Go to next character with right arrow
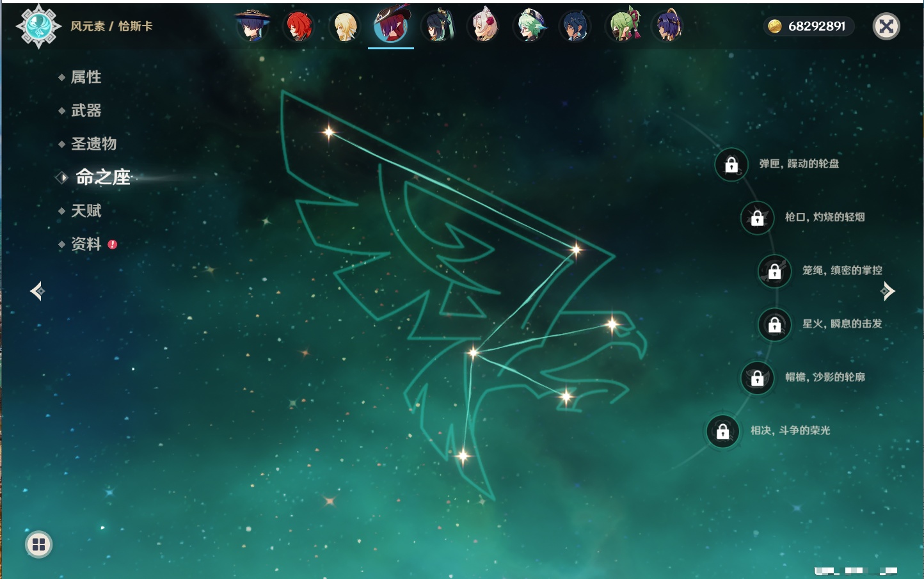The image size is (924, 579). pos(888,291)
